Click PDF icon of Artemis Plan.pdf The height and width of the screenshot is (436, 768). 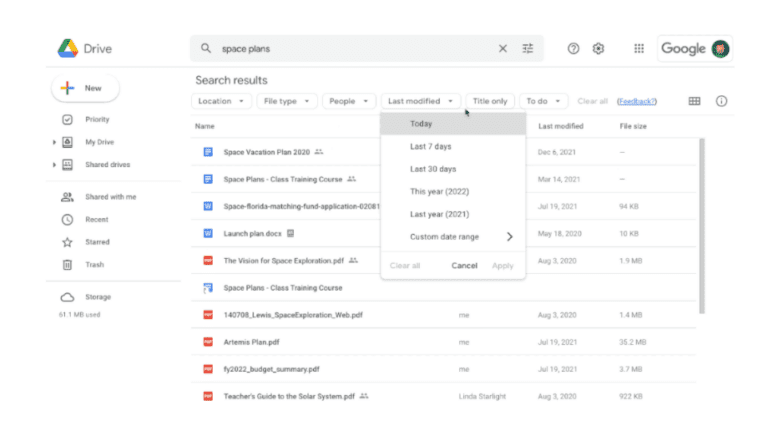coord(208,342)
